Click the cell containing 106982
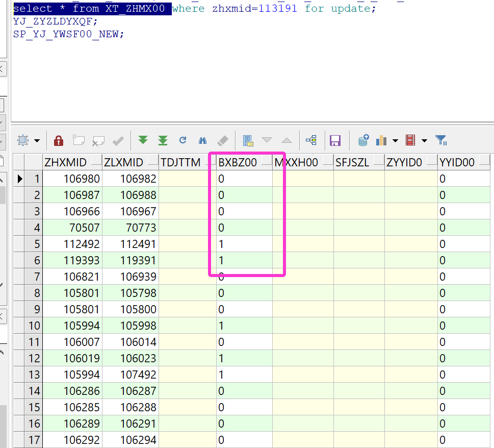494x448 pixels. pos(131,179)
